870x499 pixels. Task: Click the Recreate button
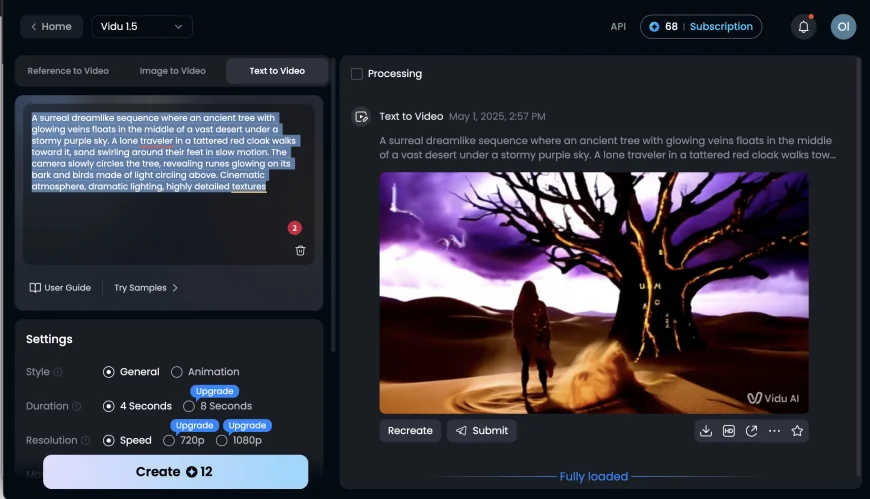(x=410, y=431)
